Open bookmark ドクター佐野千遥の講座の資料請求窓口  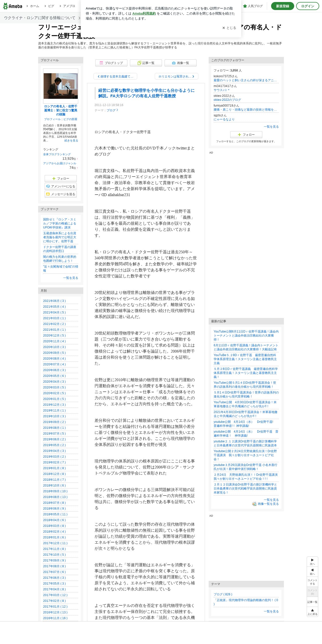(59, 249)
